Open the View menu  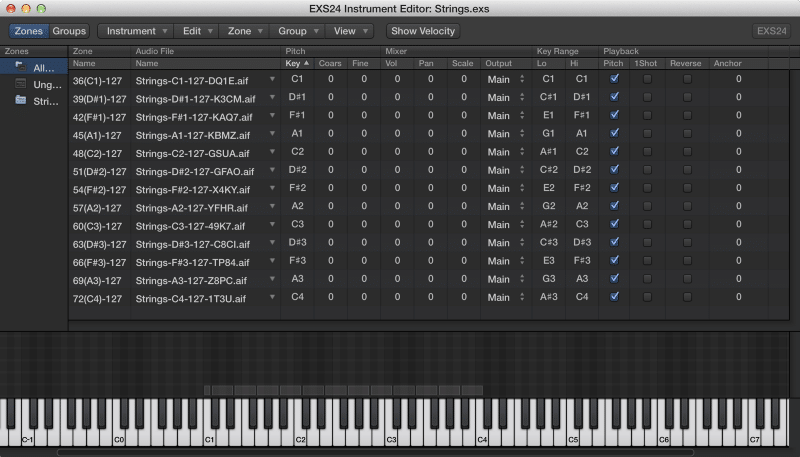[x=349, y=31]
